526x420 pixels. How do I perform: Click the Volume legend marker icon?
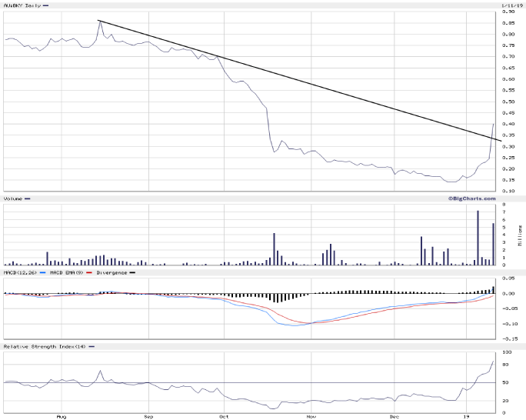tap(28, 198)
